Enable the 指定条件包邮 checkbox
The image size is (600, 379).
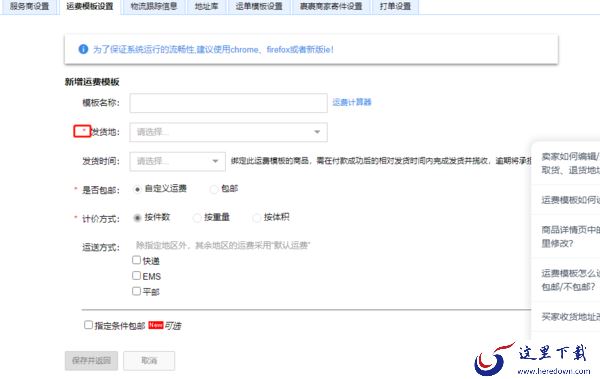tap(88, 325)
